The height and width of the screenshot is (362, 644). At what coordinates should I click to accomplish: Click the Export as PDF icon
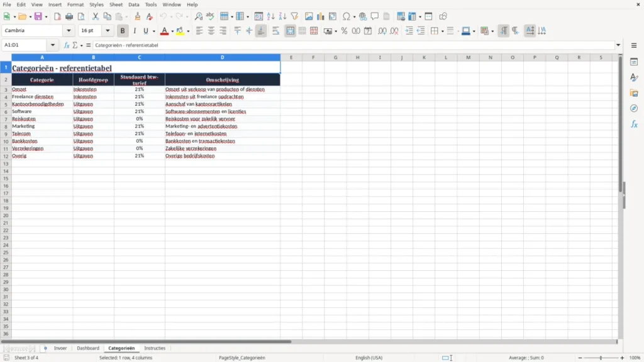tap(57, 16)
